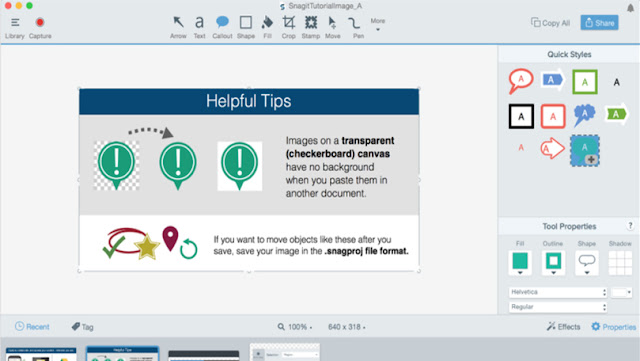Select the Stamp tool
Image resolution: width=640 pixels, height=361 pixels.
(311, 28)
